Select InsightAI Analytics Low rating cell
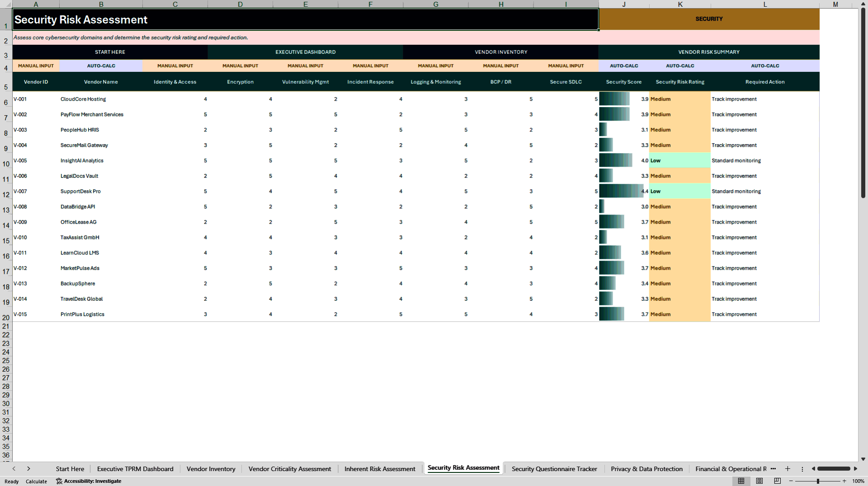This screenshot has height=486, width=868. point(680,161)
